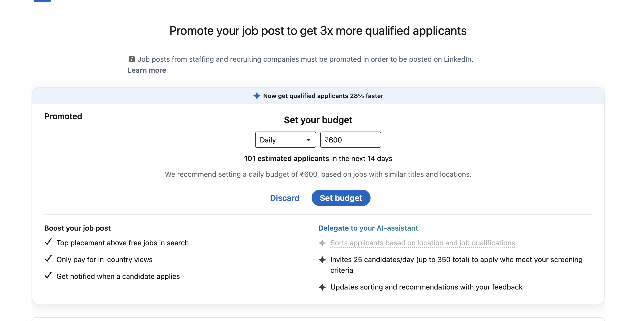
Task: Click the "Now get qualified applicants 28% faster" banner
Action: (323, 96)
